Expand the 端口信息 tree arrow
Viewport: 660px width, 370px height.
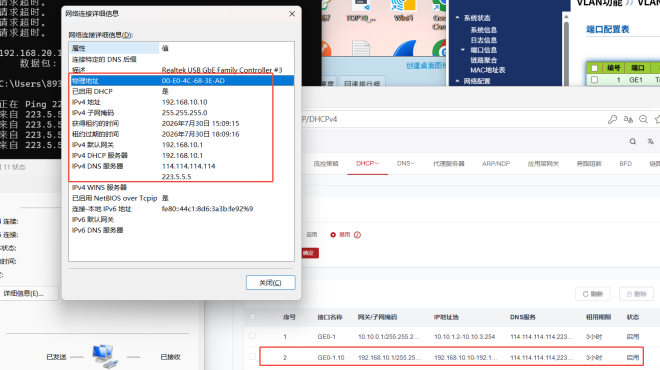tap(463, 50)
